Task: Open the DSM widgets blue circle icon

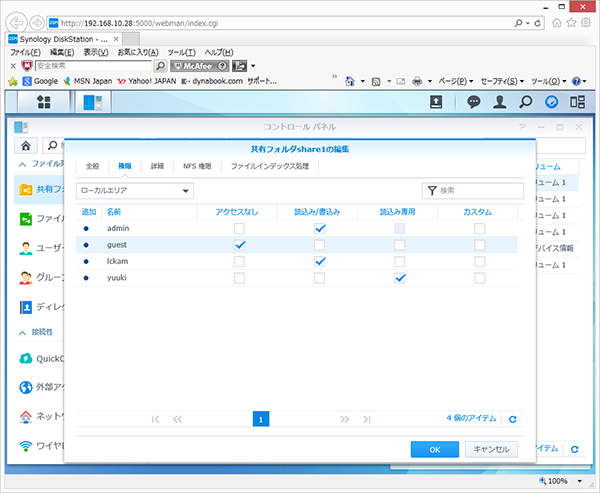Action: [x=551, y=102]
